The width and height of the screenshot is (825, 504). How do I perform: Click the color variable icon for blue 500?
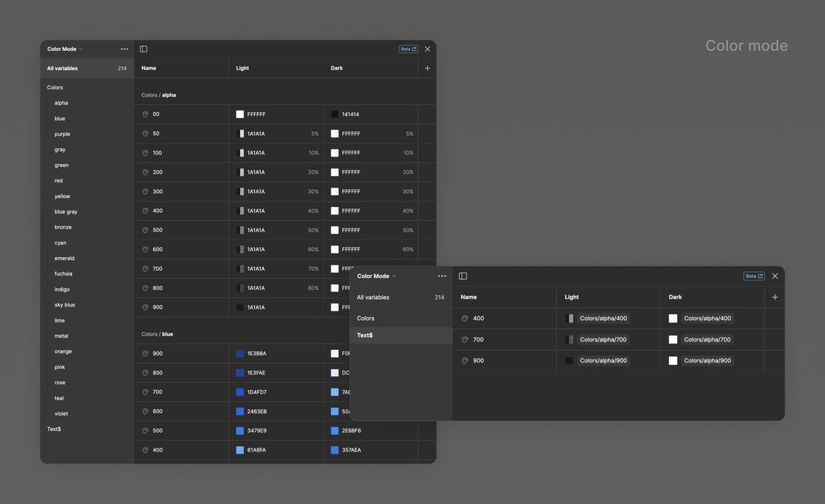[145, 430]
